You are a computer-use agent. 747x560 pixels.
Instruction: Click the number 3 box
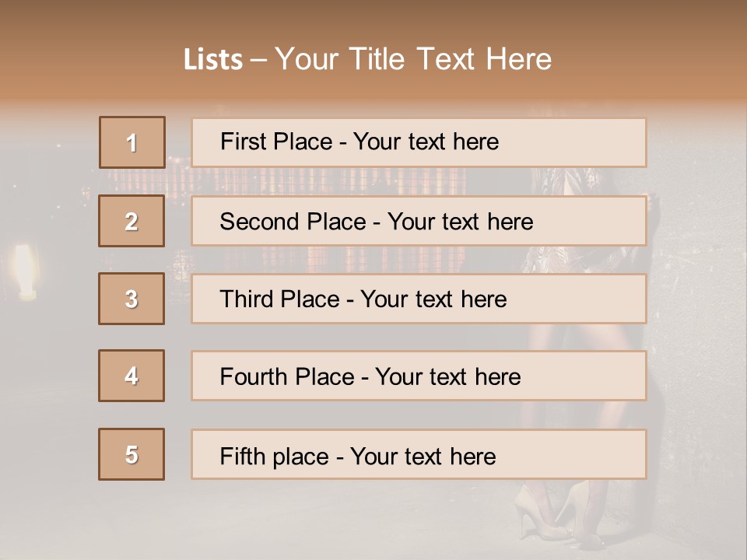tap(132, 299)
